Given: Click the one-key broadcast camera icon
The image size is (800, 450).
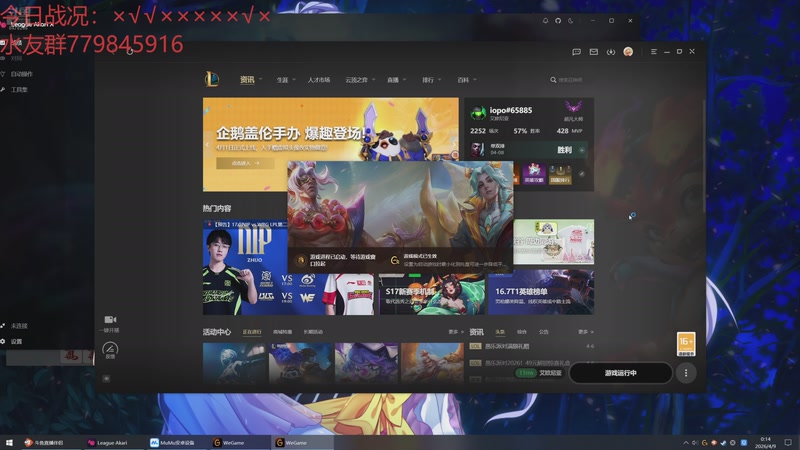Looking at the screenshot, I should point(110,319).
